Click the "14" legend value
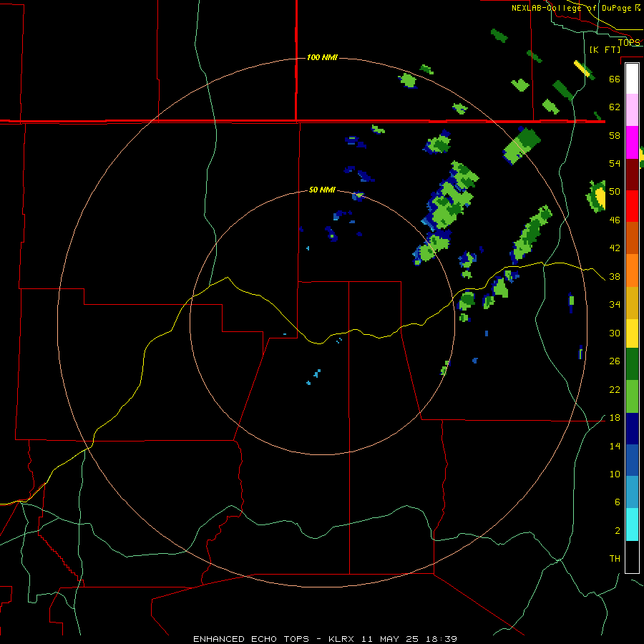The width and height of the screenshot is (644, 644). coord(615,447)
